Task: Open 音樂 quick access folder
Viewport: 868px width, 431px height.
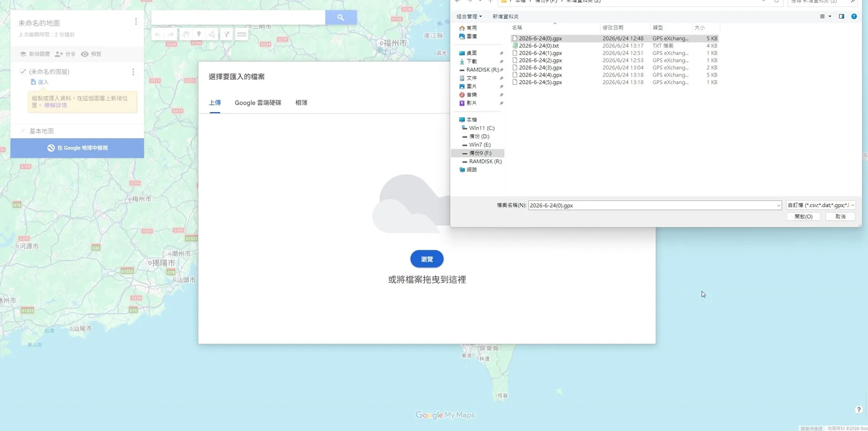Action: pyautogui.click(x=472, y=95)
